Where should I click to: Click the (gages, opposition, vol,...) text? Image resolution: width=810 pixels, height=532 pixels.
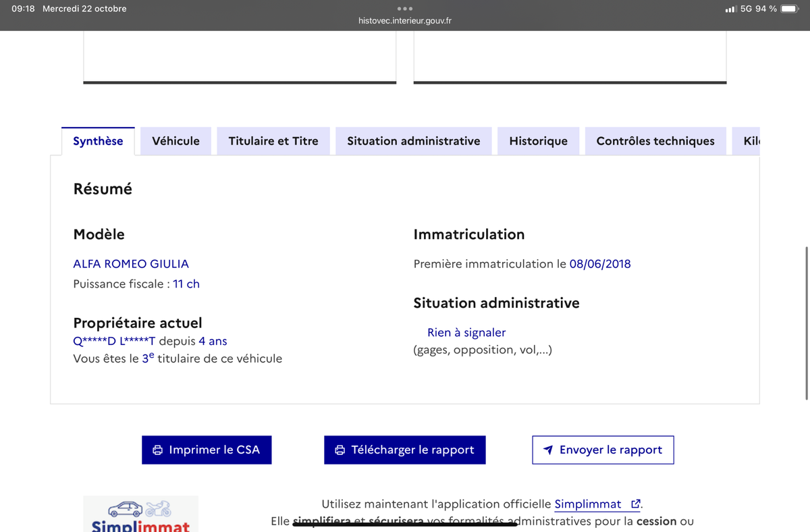[483, 350]
